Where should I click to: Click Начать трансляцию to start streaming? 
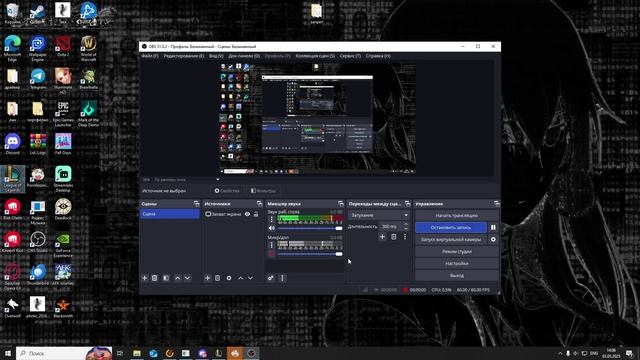[x=457, y=216]
